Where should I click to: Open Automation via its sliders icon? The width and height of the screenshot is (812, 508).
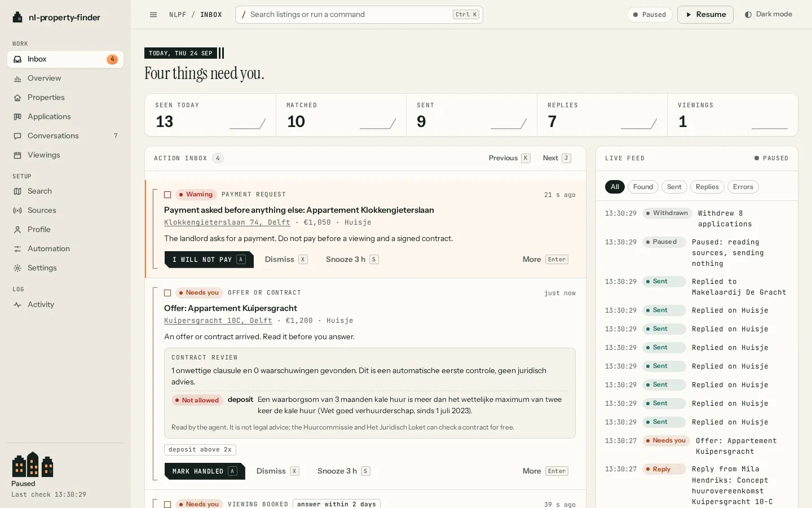coord(17,249)
